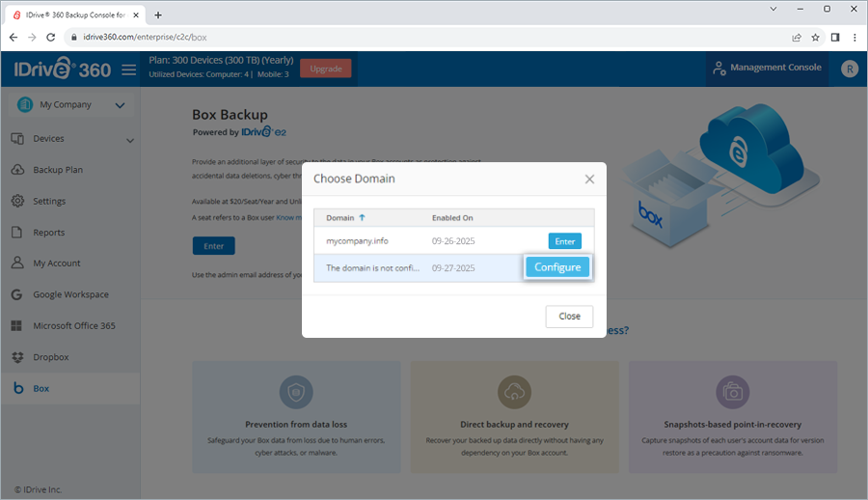
Task: Reload the browser page
Action: [51, 37]
